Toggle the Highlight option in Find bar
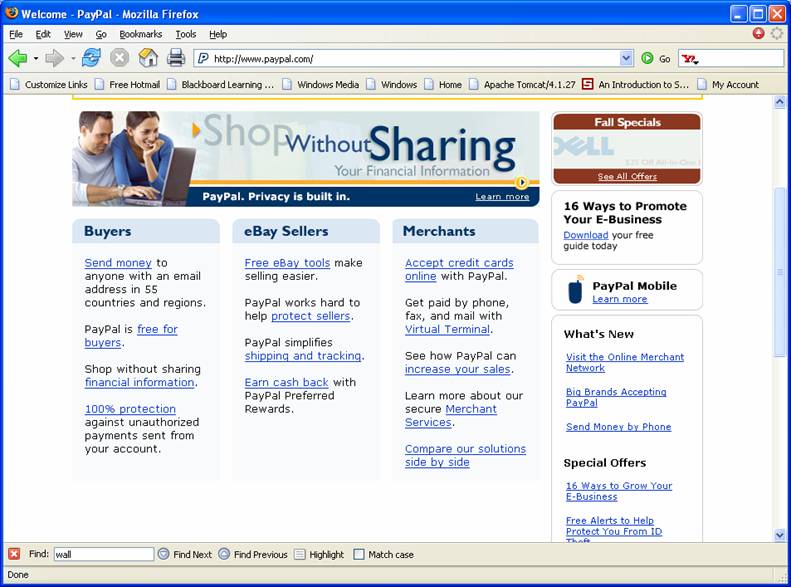Image resolution: width=791 pixels, height=587 pixels. click(319, 554)
